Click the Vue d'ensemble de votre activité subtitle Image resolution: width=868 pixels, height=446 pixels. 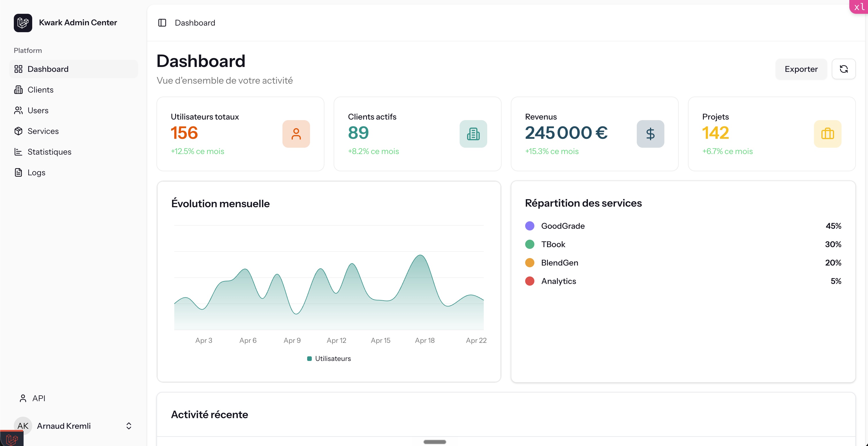tap(225, 80)
